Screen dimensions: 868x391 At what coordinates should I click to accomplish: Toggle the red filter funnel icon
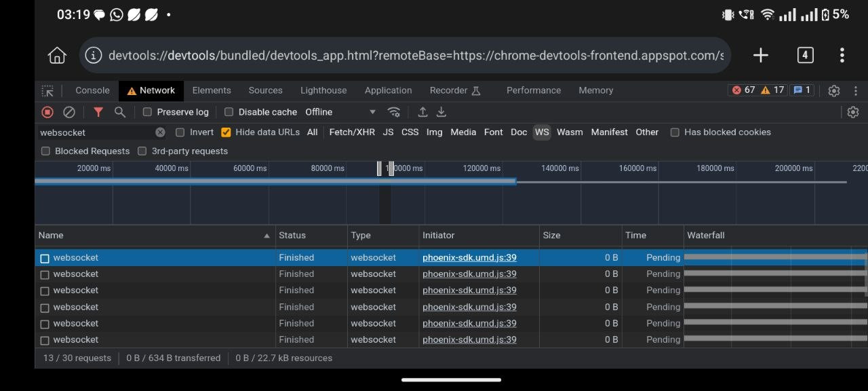click(x=98, y=112)
